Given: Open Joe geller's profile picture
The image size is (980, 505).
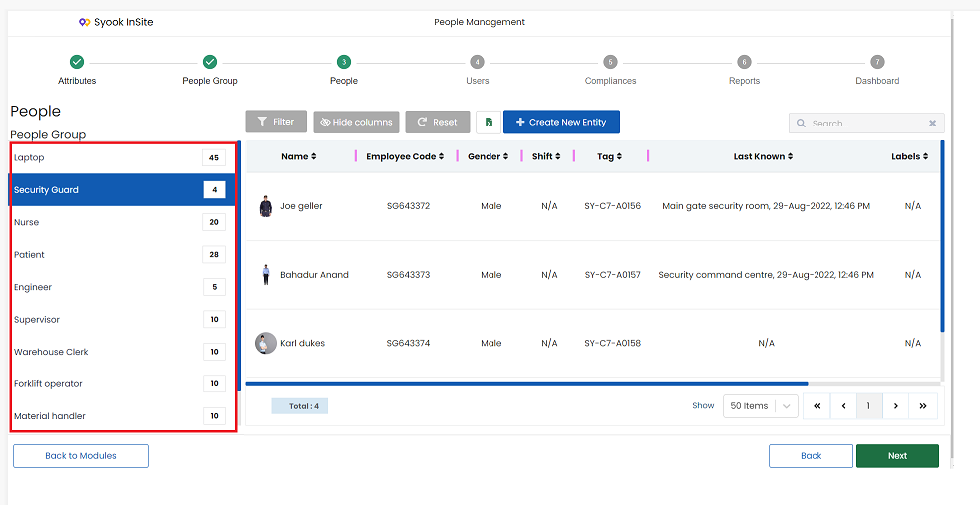Looking at the screenshot, I should (265, 206).
